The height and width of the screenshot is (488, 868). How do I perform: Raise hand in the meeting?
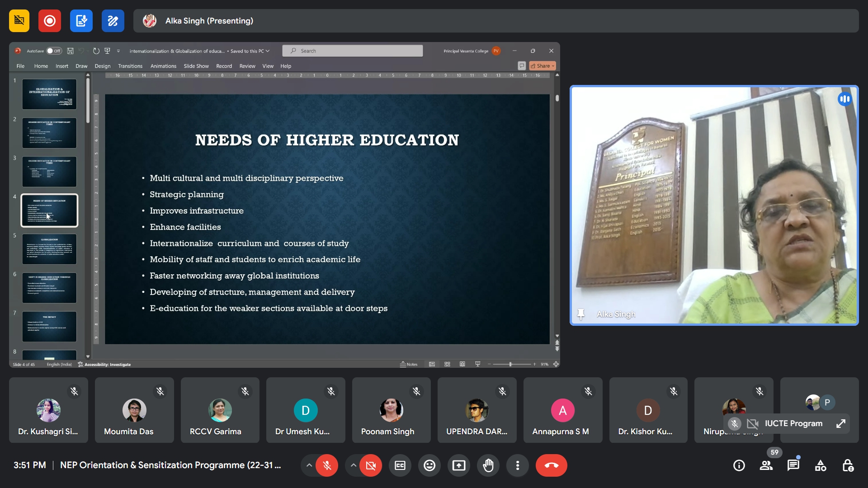[x=488, y=465]
